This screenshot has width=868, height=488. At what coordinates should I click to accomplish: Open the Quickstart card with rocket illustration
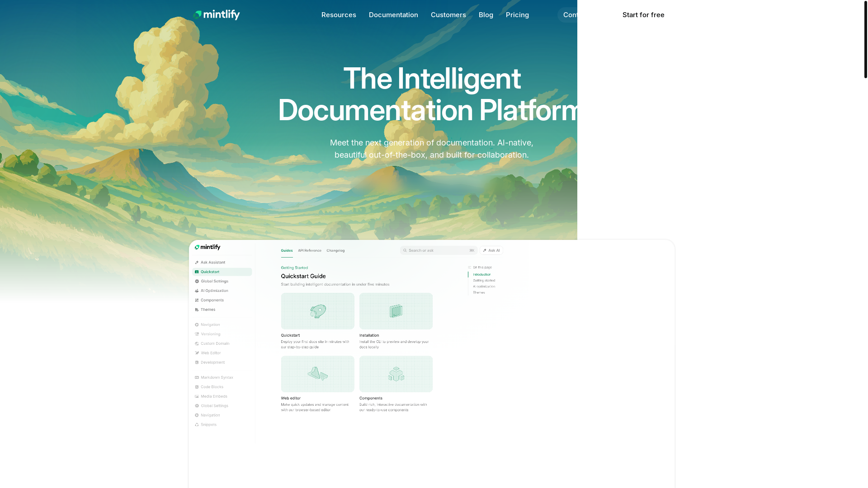[x=318, y=311]
